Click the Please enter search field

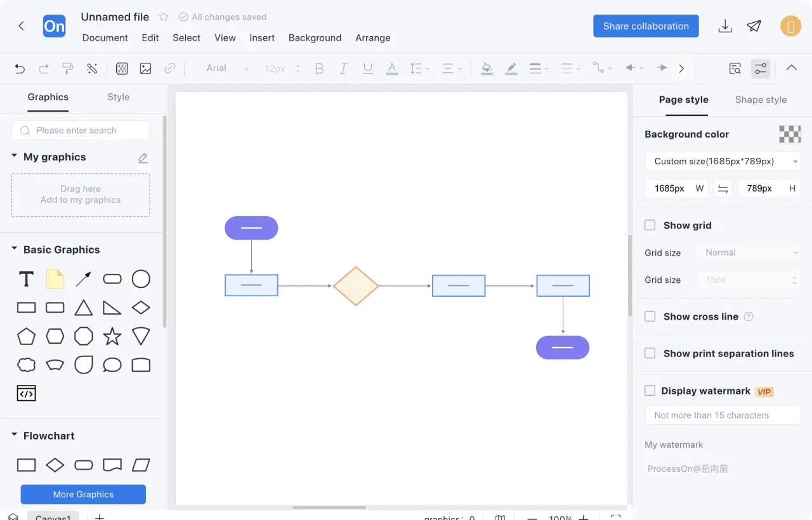click(x=81, y=131)
